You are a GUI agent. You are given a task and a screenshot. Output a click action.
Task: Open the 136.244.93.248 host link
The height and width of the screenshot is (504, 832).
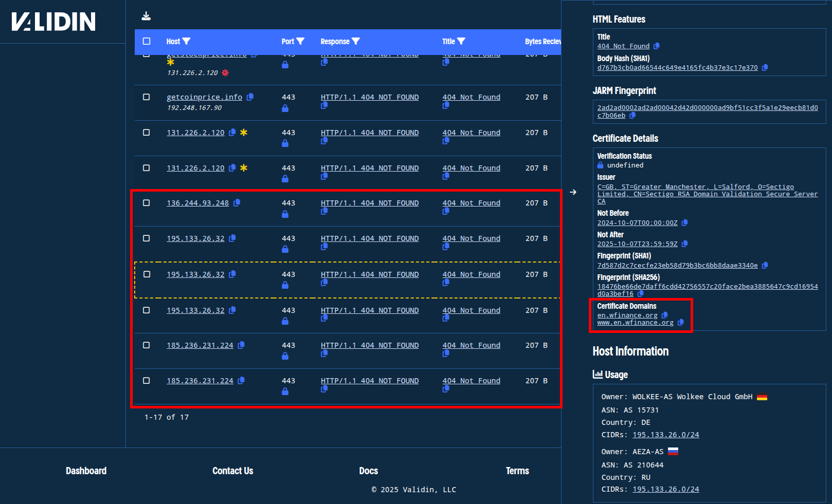pyautogui.click(x=197, y=203)
